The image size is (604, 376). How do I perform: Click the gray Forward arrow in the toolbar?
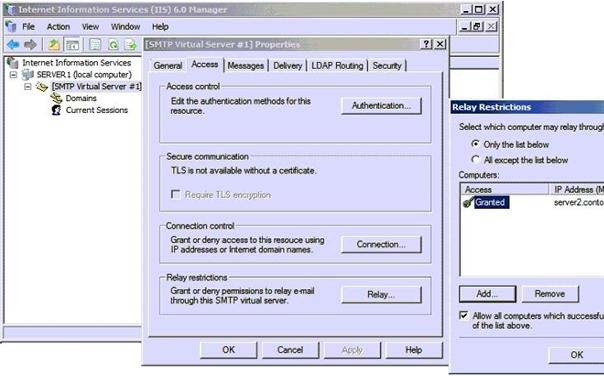[x=30, y=45]
